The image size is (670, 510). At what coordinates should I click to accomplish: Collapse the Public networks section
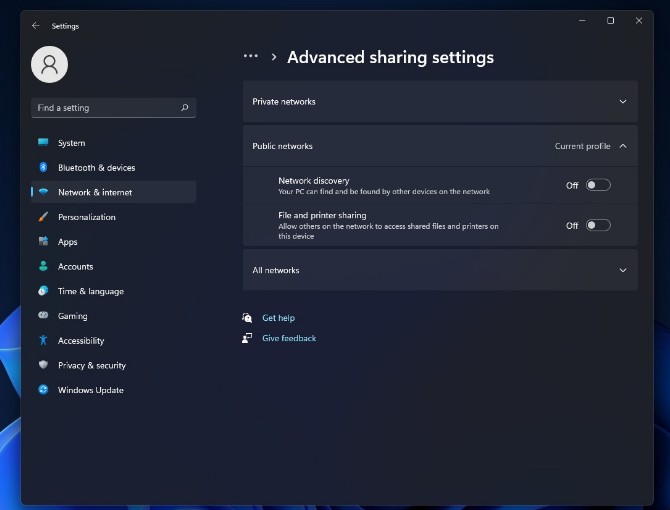[440, 146]
